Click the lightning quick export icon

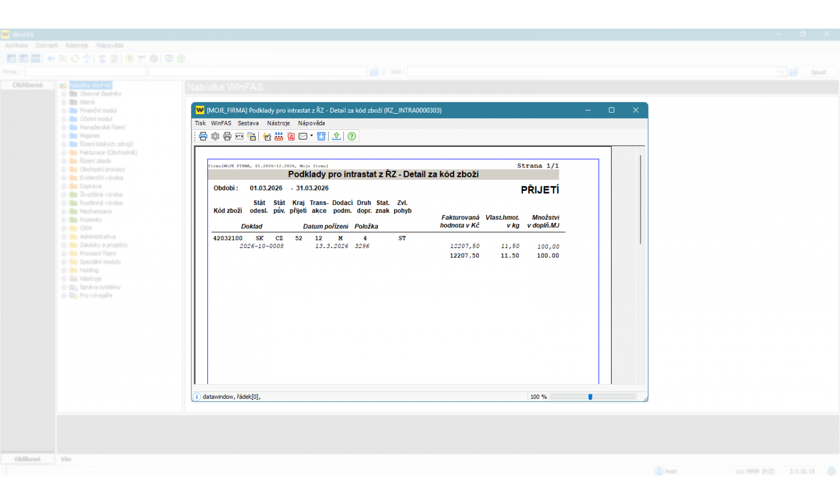click(267, 136)
